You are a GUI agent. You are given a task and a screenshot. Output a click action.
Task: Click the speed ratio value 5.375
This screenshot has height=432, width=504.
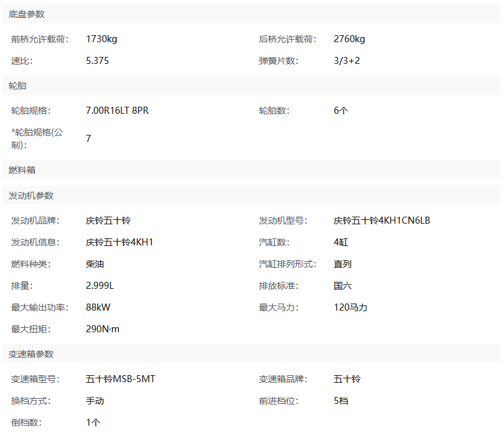tap(98, 61)
